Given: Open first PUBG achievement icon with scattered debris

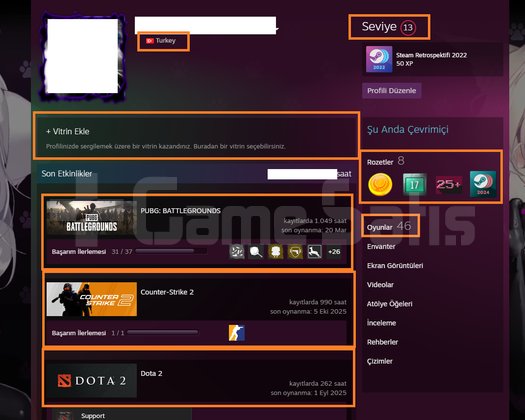Looking at the screenshot, I should click(x=237, y=252).
